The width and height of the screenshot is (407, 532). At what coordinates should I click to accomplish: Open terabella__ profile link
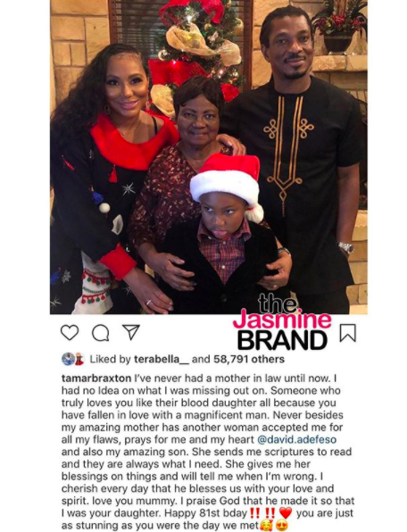click(162, 360)
